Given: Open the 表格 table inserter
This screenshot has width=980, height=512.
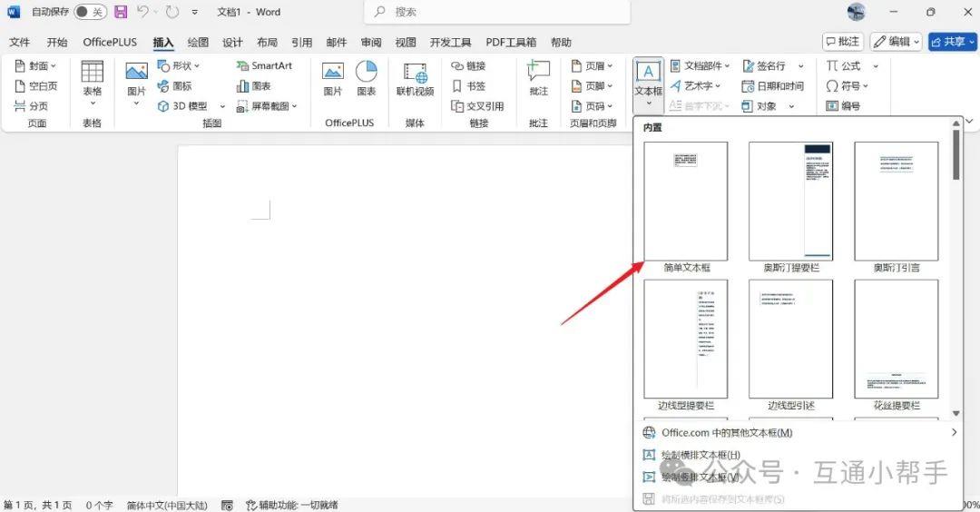Looking at the screenshot, I should pyautogui.click(x=92, y=84).
